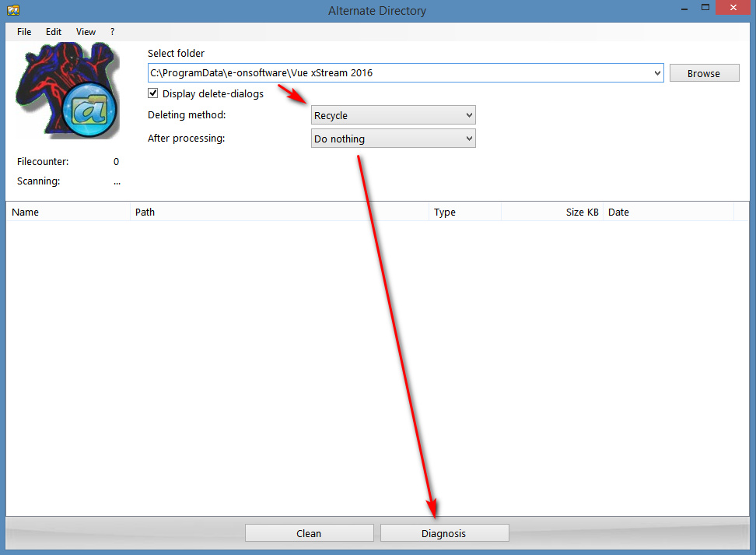Open the View menu

86,32
